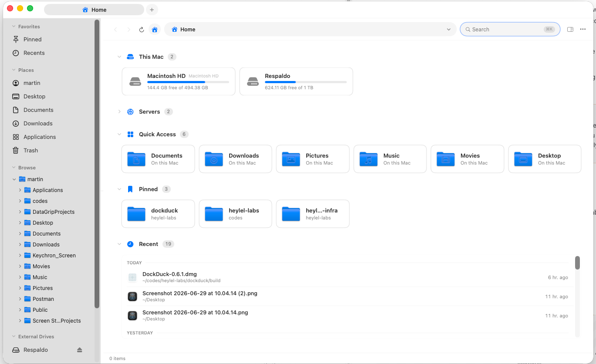Click the back navigation arrow
The height and width of the screenshot is (364, 596).
tap(115, 30)
